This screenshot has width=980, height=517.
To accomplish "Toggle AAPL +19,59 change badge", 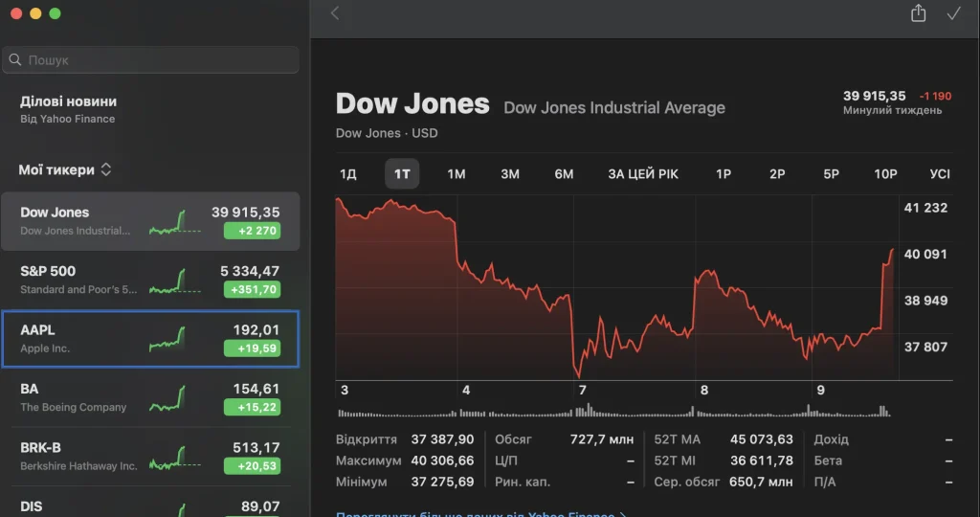I will [253, 348].
